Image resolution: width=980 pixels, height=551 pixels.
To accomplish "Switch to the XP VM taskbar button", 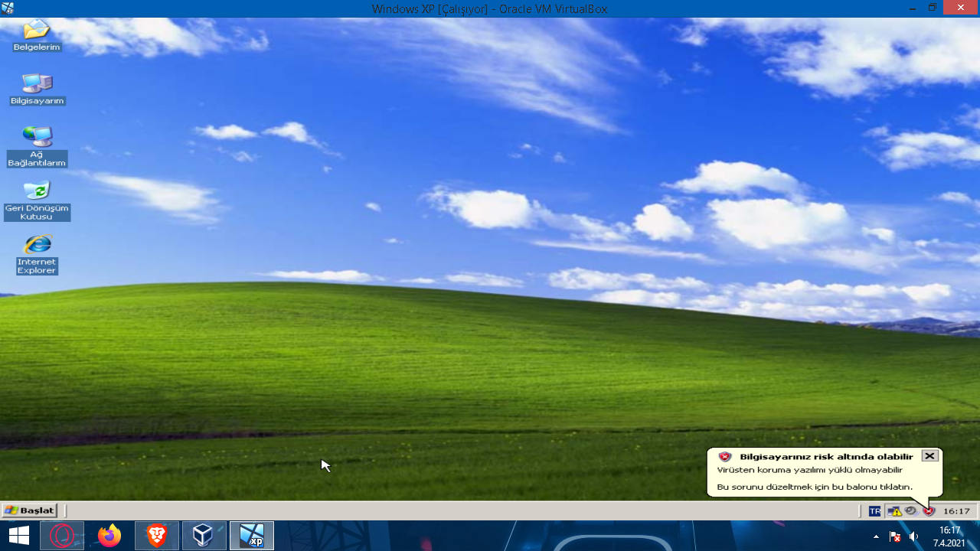I will pos(252,536).
